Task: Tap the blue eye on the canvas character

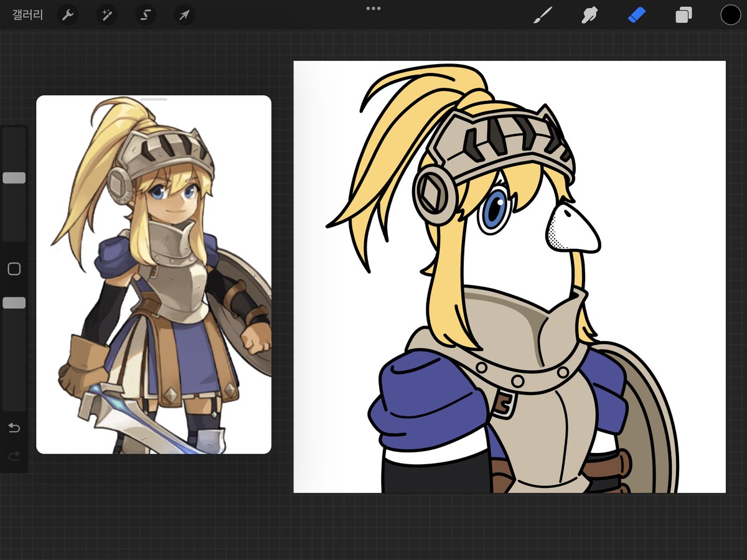Action: [x=495, y=211]
